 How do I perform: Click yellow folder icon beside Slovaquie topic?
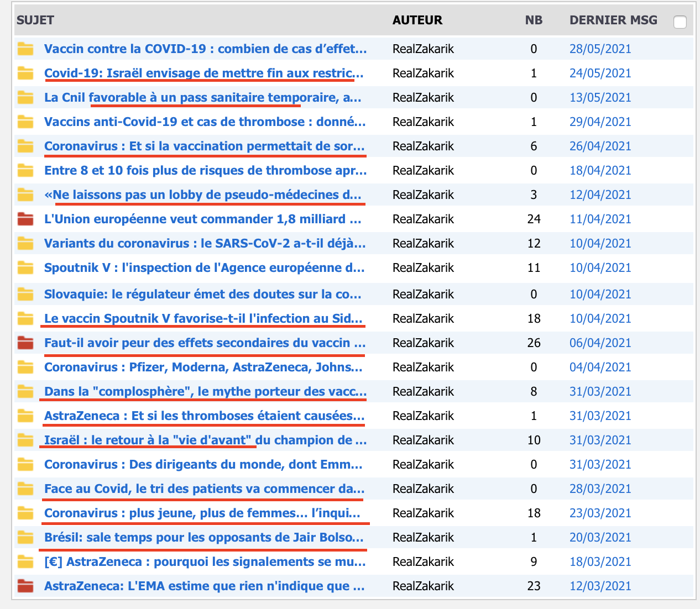pos(25,295)
